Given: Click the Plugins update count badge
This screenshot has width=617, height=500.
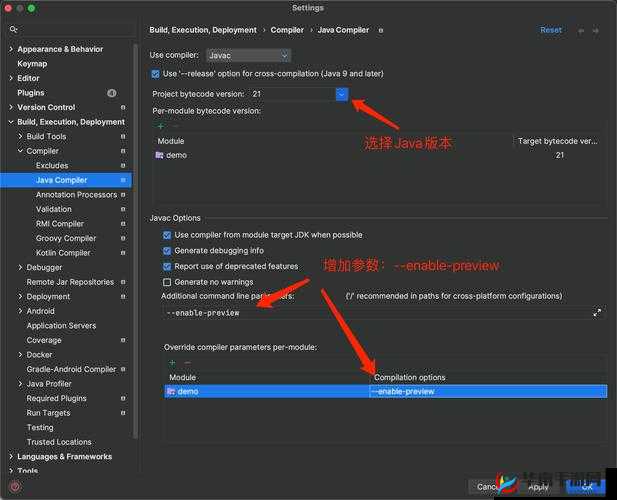Looking at the screenshot, I should point(112,93).
